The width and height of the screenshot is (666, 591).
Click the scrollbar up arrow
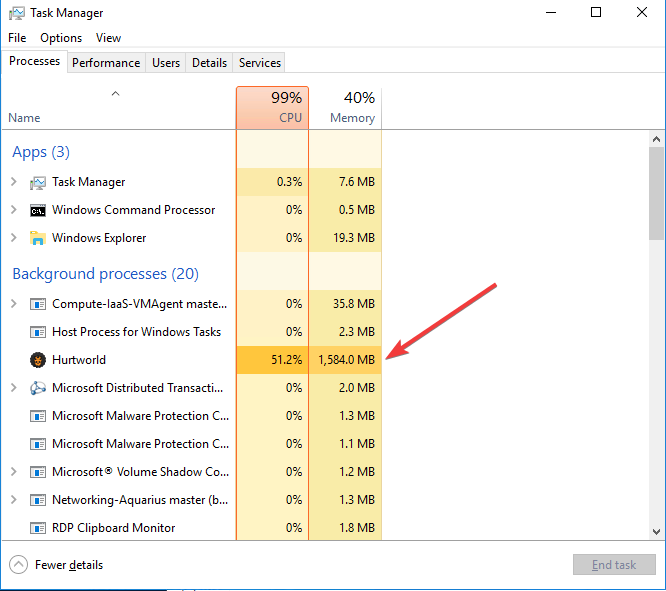point(656,139)
